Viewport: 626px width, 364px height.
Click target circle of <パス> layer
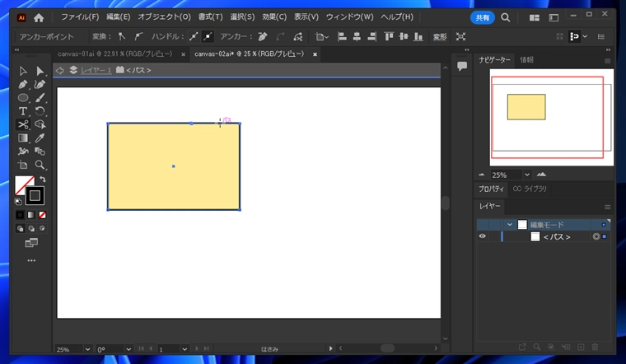[x=596, y=236]
